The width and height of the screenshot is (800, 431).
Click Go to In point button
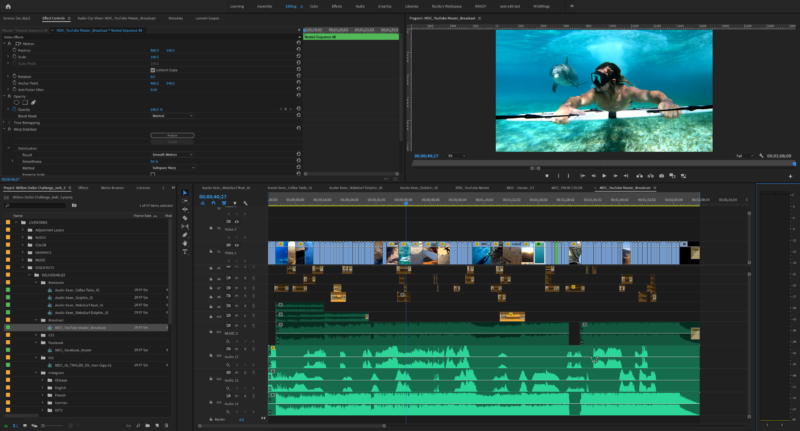pos(582,176)
